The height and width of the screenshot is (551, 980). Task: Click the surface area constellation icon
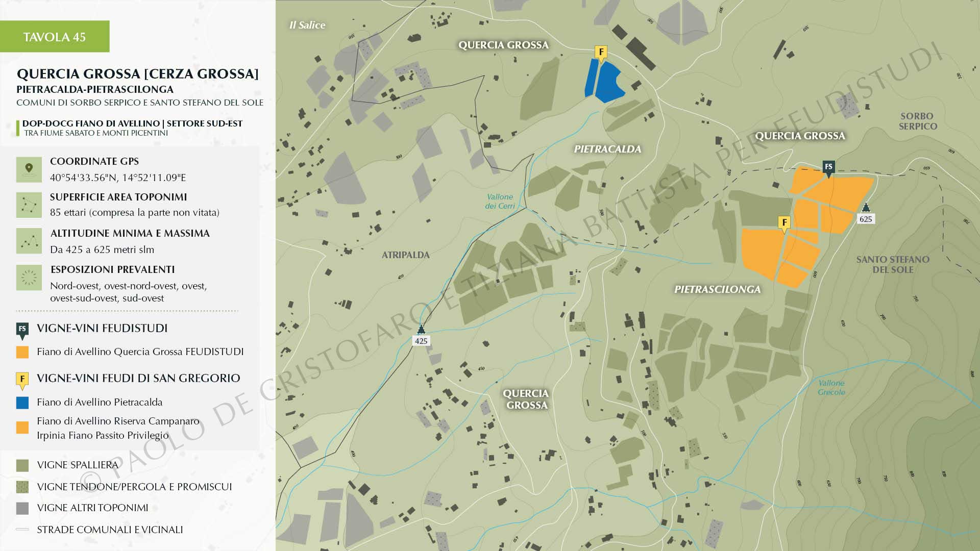29,205
